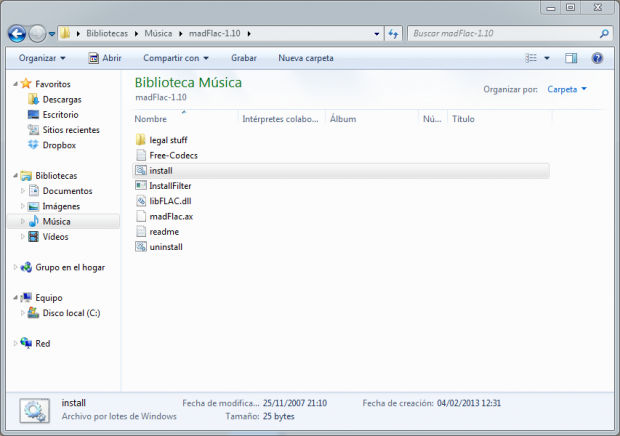The height and width of the screenshot is (436, 620).
Task: Create a Nueva carpeta
Action: (306, 58)
